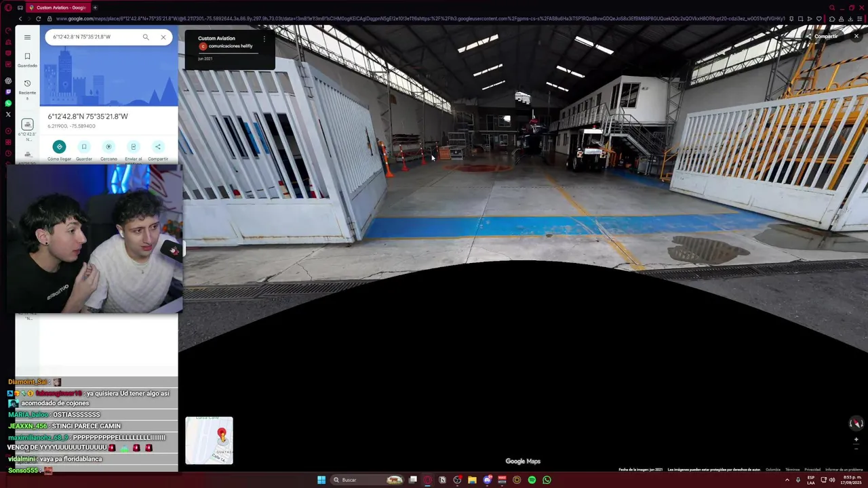Open three-dot menu on Custom Aviation card

264,39
